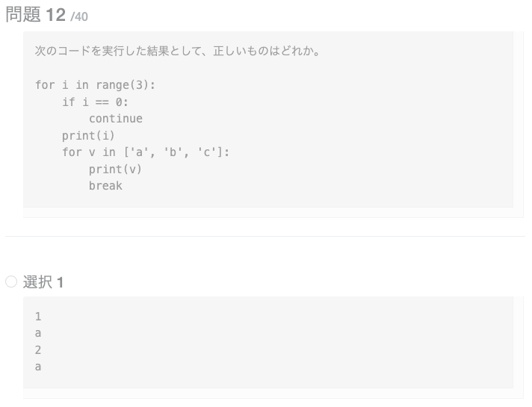This screenshot has width=532, height=407.
Task: Click range(3) in the outer loop
Action: (x=122, y=85)
